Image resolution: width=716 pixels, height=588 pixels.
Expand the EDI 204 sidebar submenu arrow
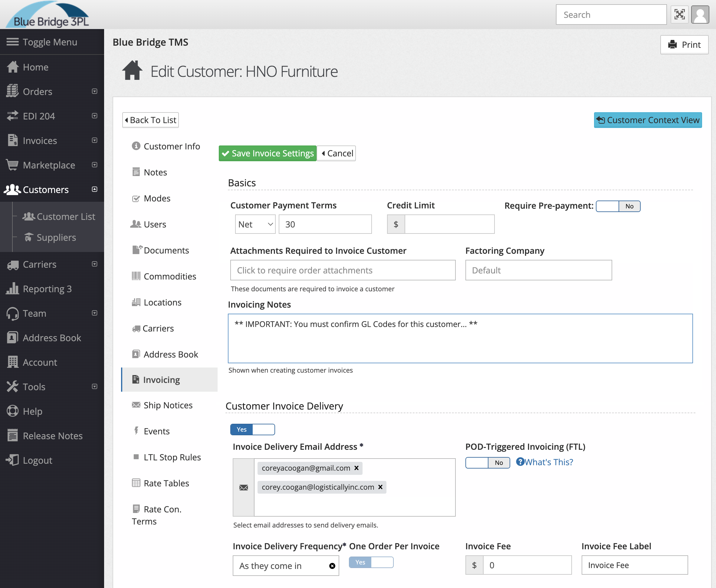[x=94, y=116]
